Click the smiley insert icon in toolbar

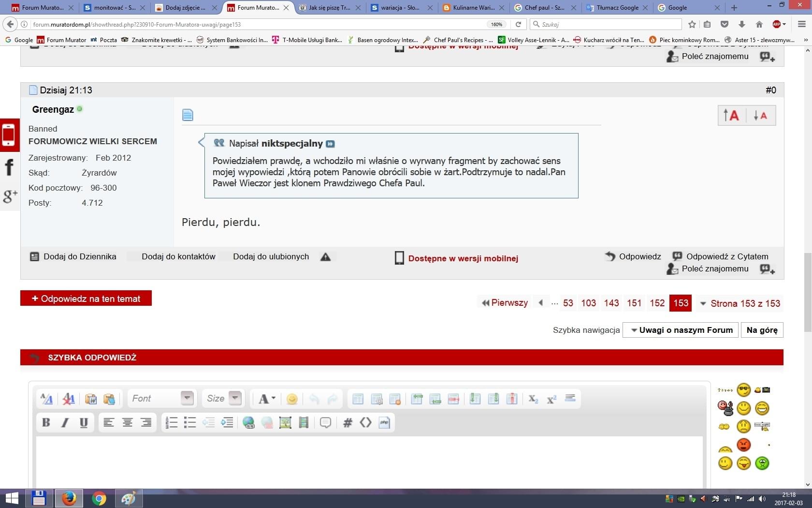pyautogui.click(x=292, y=399)
